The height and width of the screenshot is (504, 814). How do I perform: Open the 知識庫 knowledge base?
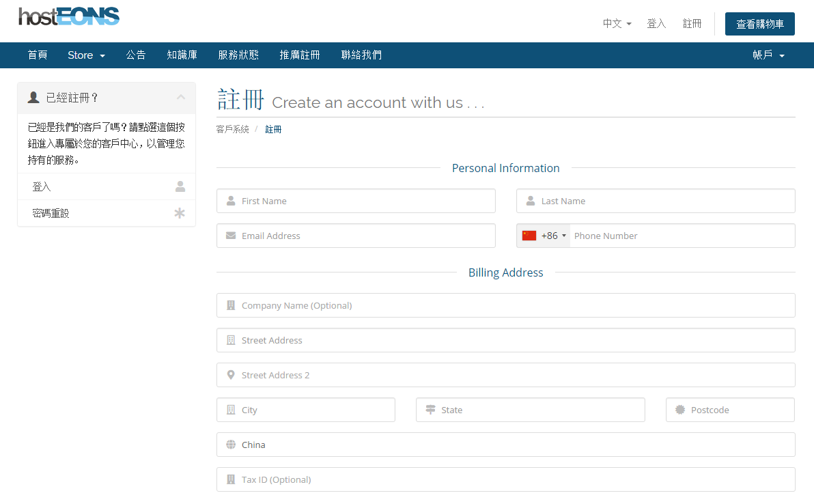(x=182, y=55)
